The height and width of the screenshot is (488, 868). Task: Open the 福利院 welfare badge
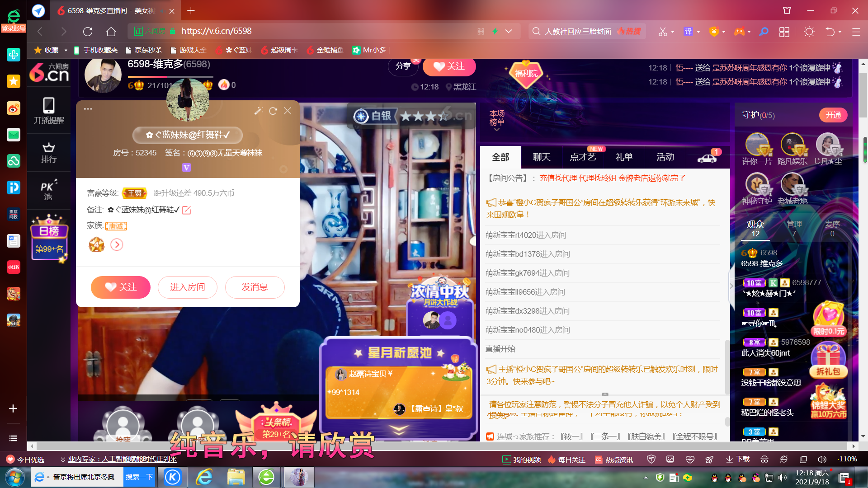[526, 73]
